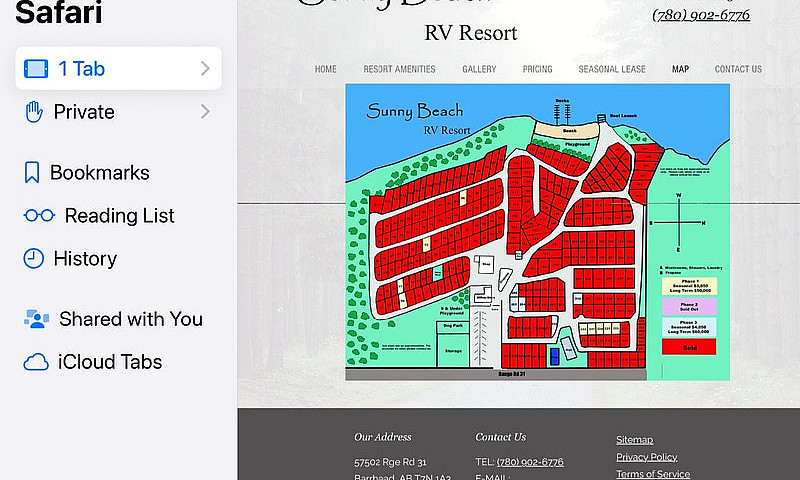Click the address text 57502 Rge Rd 31
Screen dimensions: 800x480
coord(390,462)
